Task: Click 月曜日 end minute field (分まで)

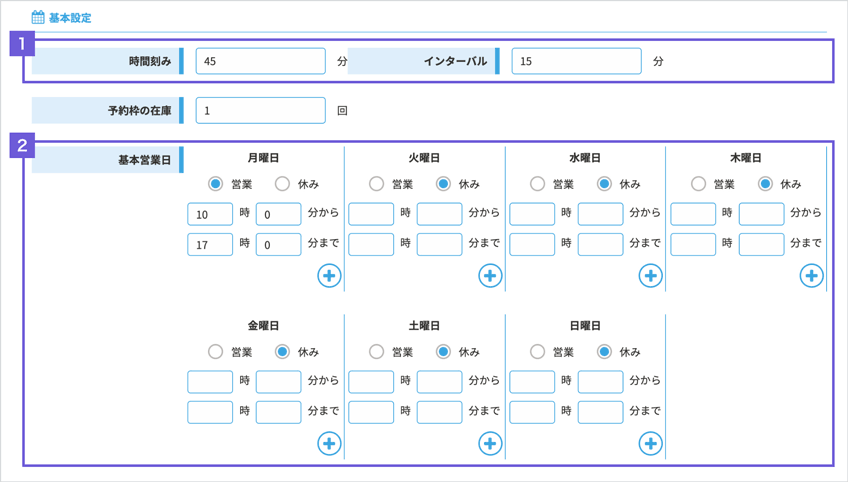Action: (x=279, y=245)
